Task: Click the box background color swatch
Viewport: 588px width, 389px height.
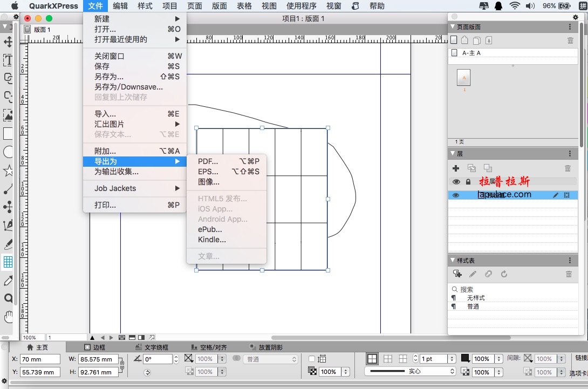Action: (189, 359)
